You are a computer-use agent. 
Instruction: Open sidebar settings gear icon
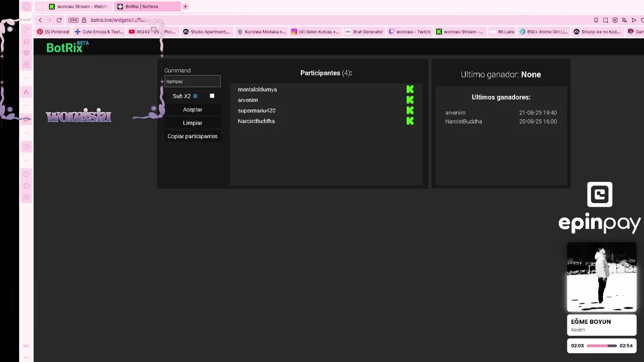pyautogui.click(x=27, y=198)
